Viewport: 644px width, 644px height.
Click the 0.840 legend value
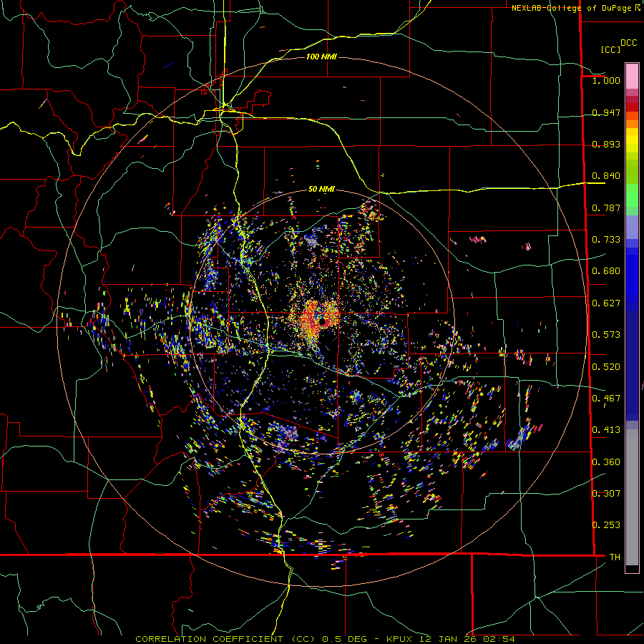point(606,176)
